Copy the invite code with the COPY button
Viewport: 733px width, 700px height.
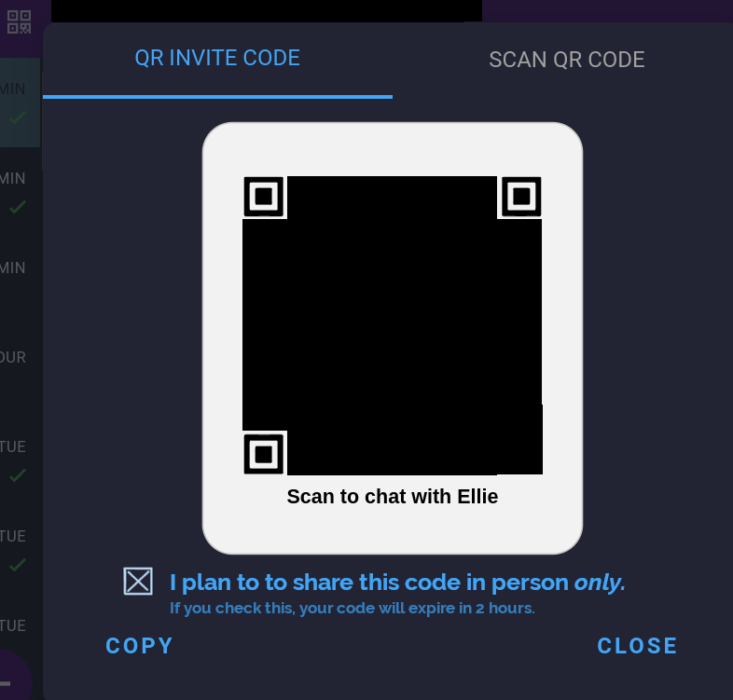[139, 646]
